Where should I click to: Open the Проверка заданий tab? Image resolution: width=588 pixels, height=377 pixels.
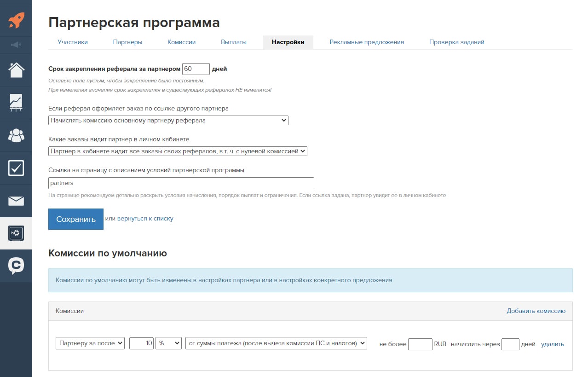[x=457, y=42]
